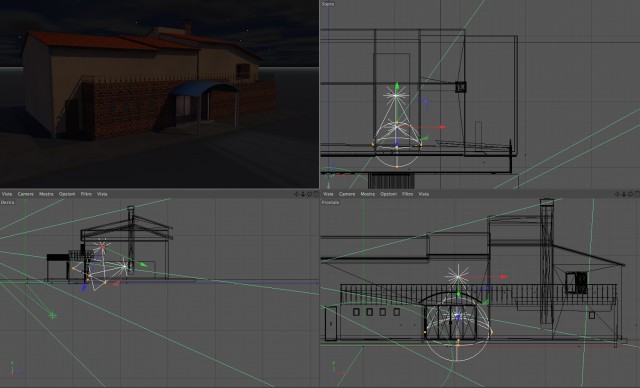Open the Mostra menu in Destra viewport
Screen dimensions: 640x388
click(x=46, y=194)
